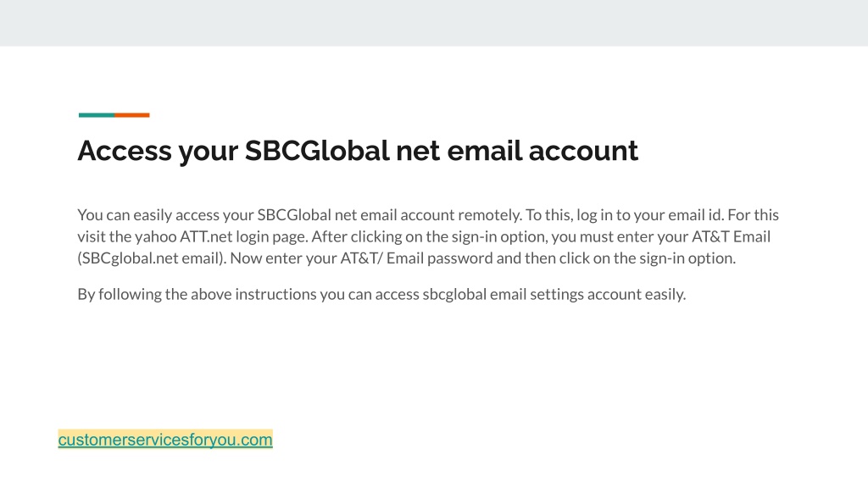Click the words 'login page' in the paragraph

click(272, 237)
